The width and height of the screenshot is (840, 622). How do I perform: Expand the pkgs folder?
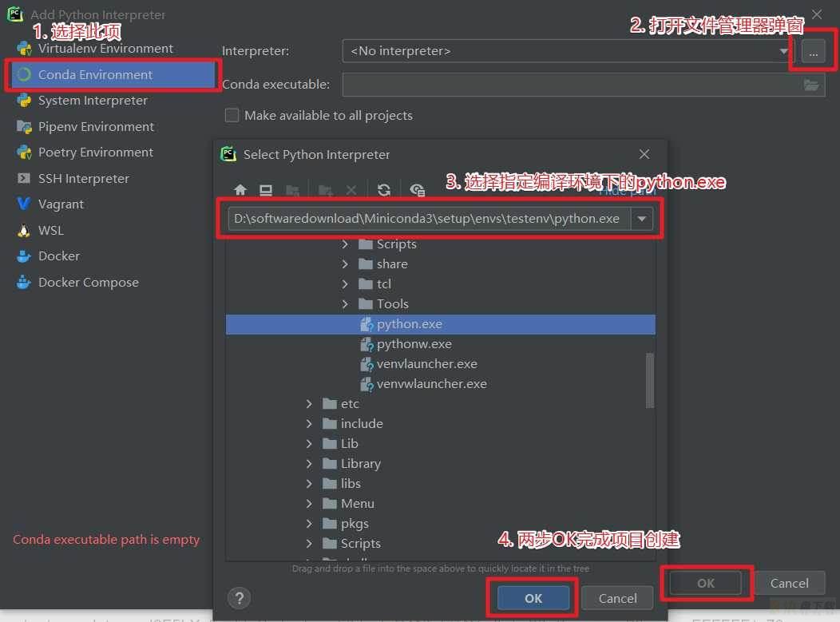tap(309, 524)
